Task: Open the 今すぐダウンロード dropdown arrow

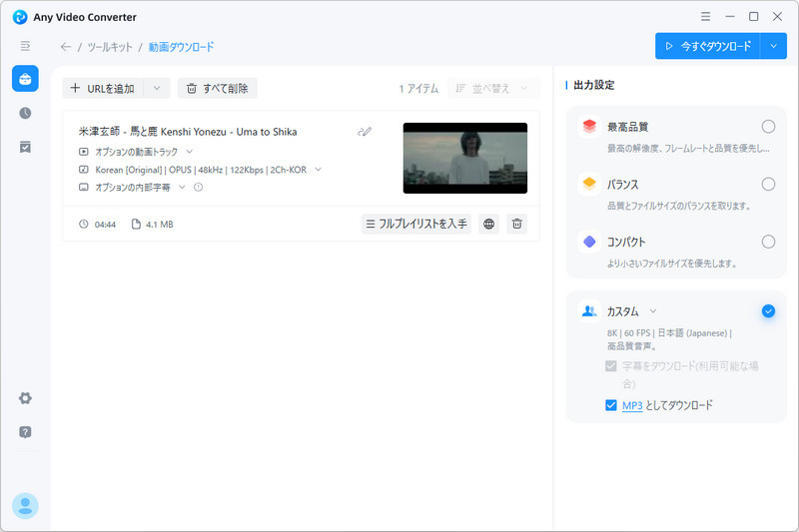Action: [x=773, y=46]
